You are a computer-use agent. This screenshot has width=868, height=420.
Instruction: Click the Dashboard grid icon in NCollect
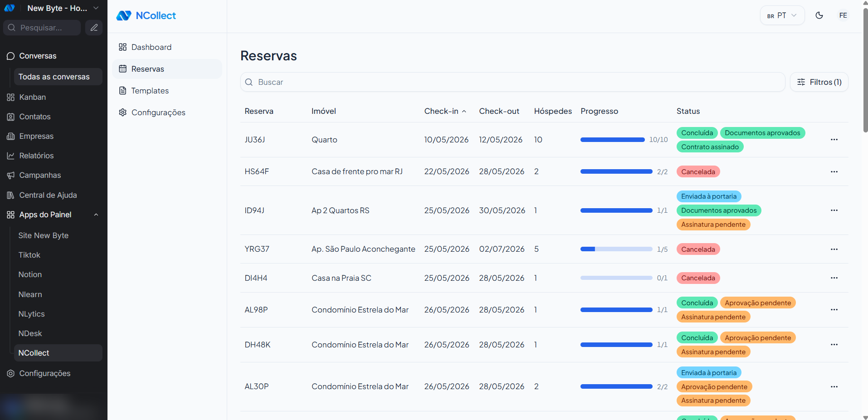[122, 47]
